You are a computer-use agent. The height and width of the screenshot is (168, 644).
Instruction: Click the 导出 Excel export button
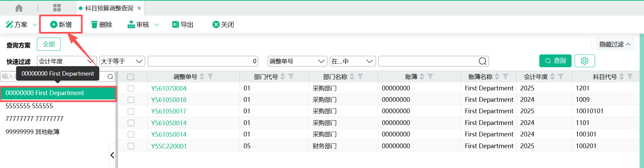click(183, 25)
